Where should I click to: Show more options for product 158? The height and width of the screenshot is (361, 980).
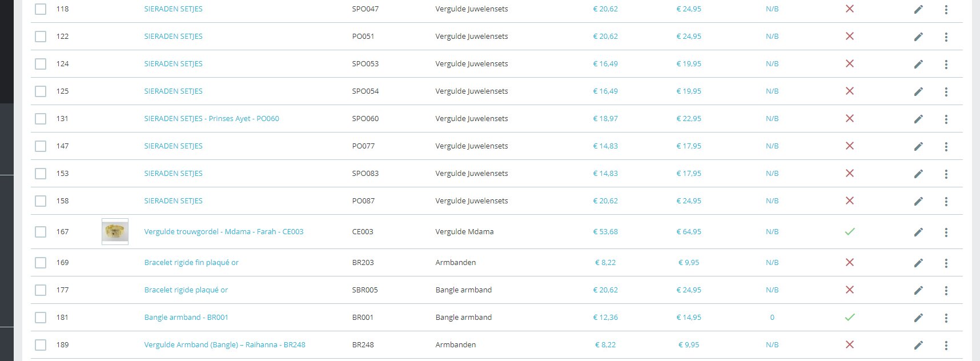(x=946, y=202)
